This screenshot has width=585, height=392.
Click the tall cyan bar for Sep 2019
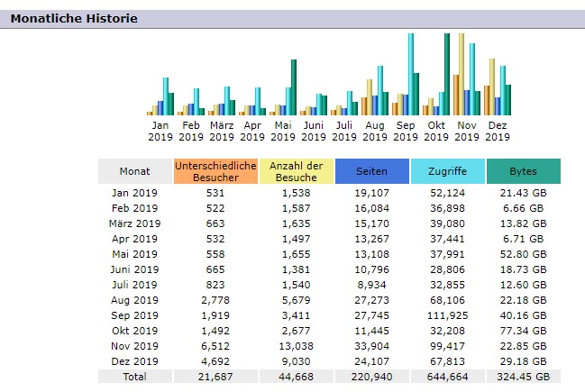[x=410, y=74]
